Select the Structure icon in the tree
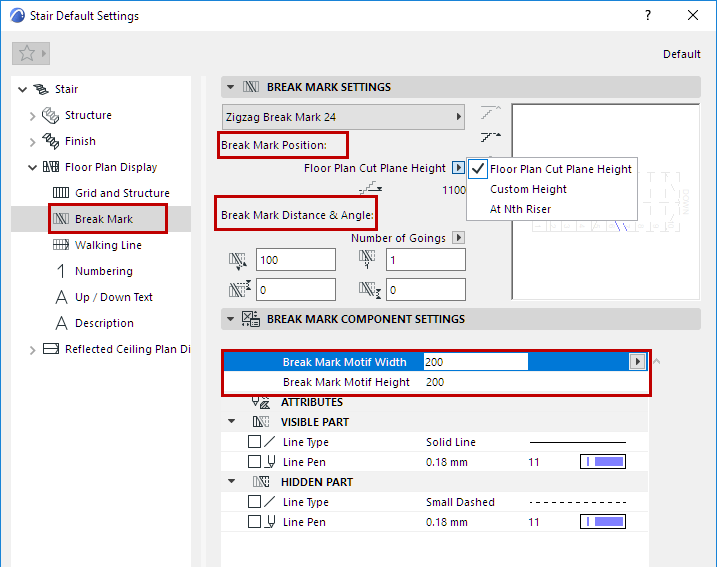 tap(50, 115)
